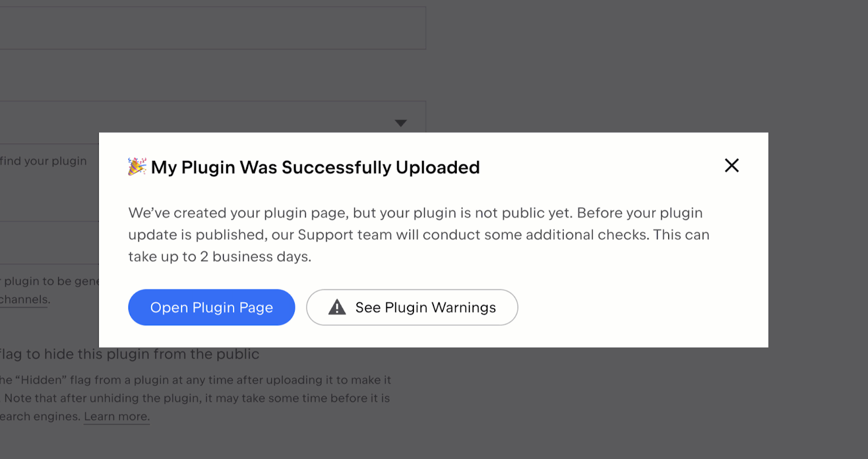Click the party popper emoji icon
The image size is (868, 459).
tap(137, 167)
